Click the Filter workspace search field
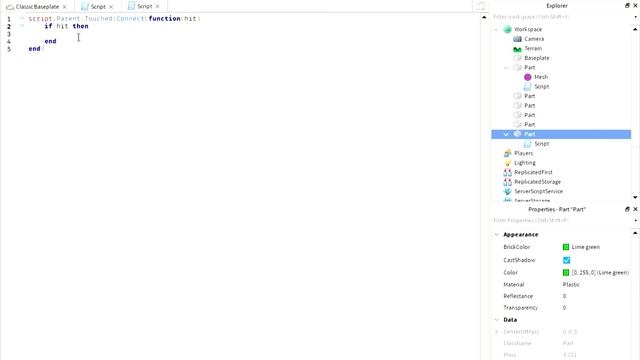 562,17
